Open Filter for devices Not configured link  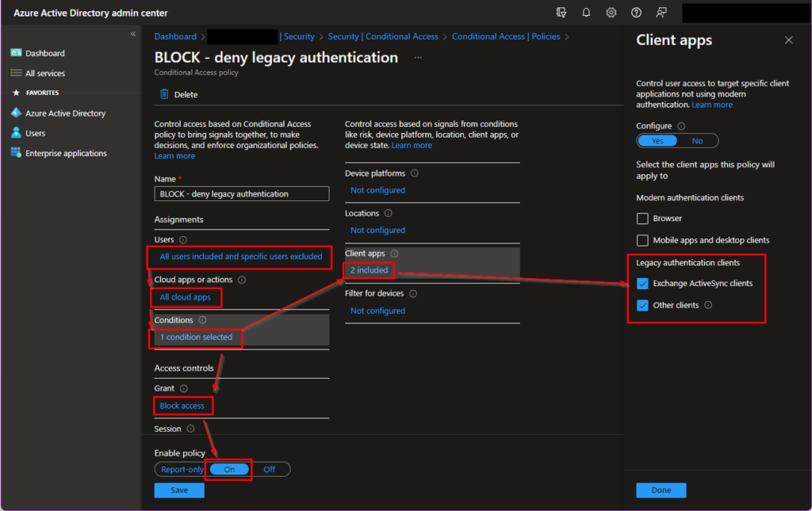[x=377, y=311]
